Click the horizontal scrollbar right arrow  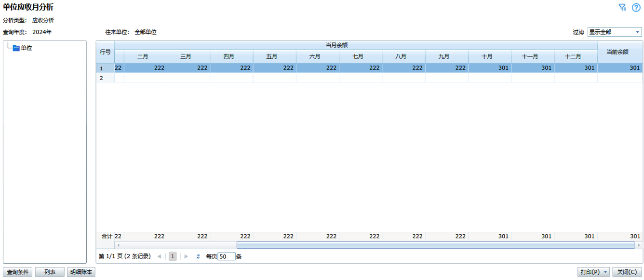[639, 245]
